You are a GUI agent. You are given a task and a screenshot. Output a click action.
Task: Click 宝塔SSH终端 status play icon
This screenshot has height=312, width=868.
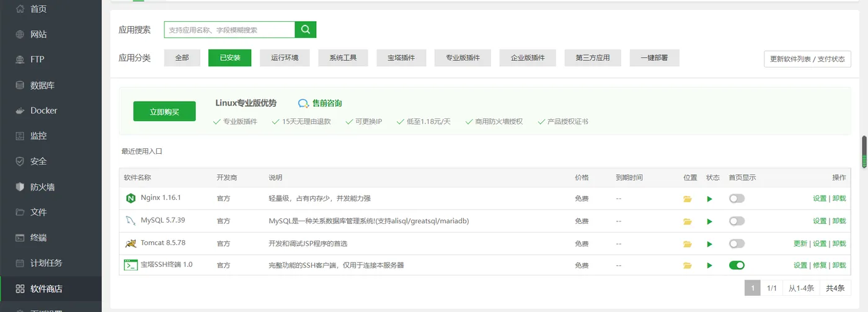(709, 265)
